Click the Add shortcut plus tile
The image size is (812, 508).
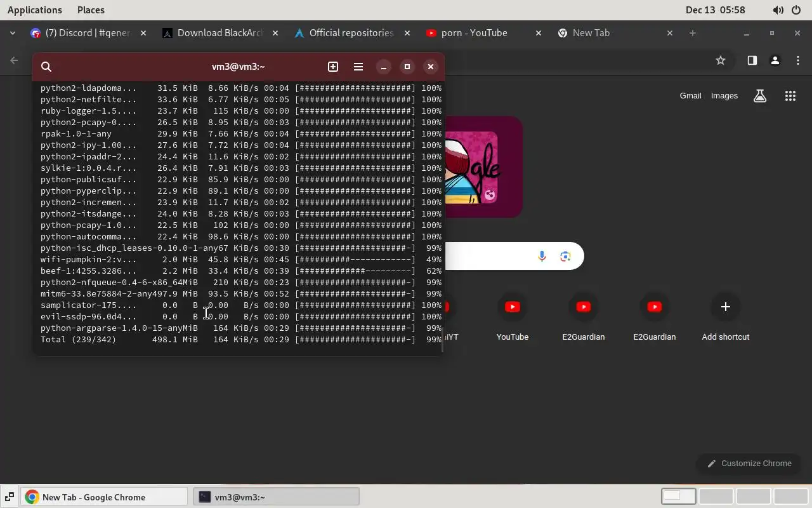click(x=726, y=317)
